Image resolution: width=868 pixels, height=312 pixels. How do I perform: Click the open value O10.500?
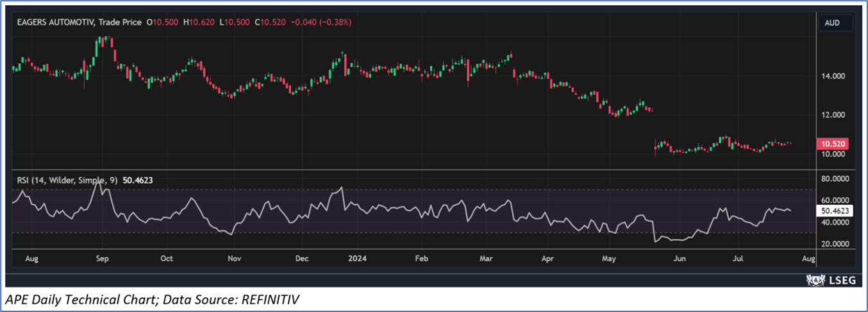click(x=163, y=22)
